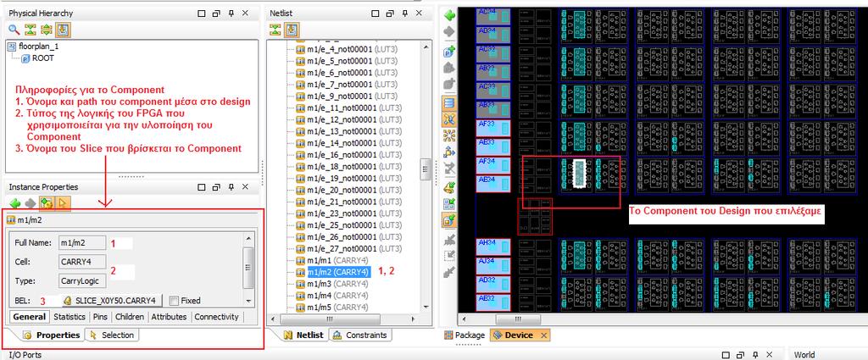Image resolution: width=868 pixels, height=360 pixels.
Task: Click the Cell field showing CARRY4
Action: 82,262
